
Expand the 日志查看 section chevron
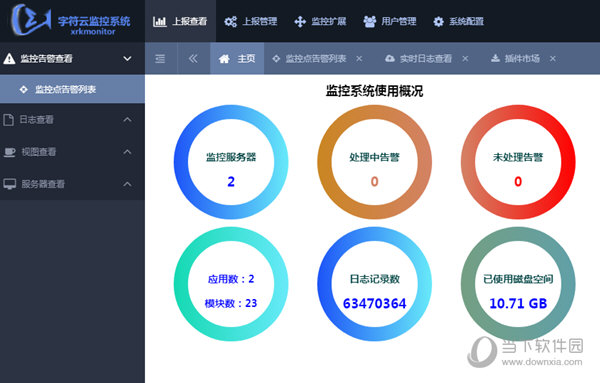coord(127,119)
